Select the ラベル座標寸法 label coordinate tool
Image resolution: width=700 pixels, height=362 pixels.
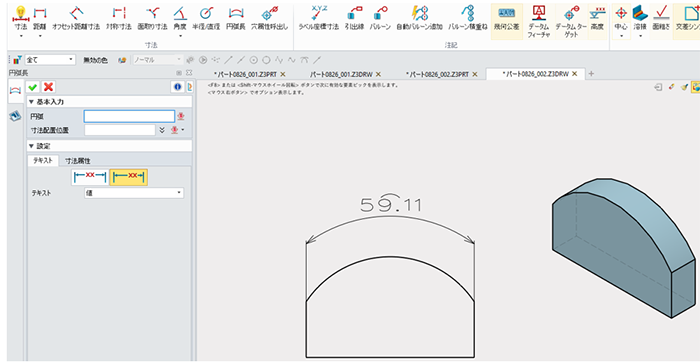click(x=318, y=17)
